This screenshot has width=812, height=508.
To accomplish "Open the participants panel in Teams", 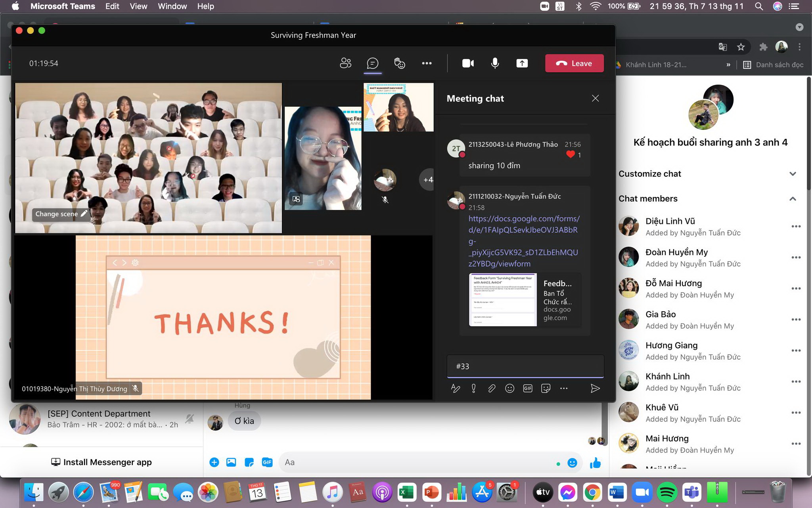I will pos(345,63).
